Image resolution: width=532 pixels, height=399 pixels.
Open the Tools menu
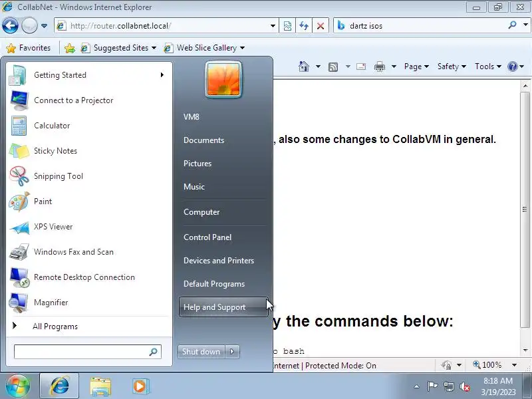[488, 66]
